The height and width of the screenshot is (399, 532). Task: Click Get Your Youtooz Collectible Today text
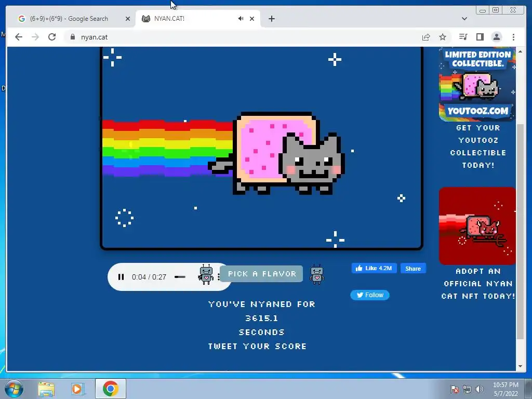click(478, 147)
